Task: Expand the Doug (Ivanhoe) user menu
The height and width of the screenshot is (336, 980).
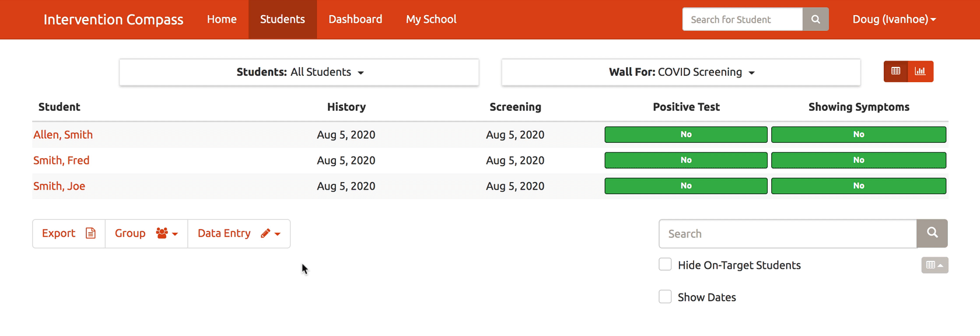Action: (894, 19)
